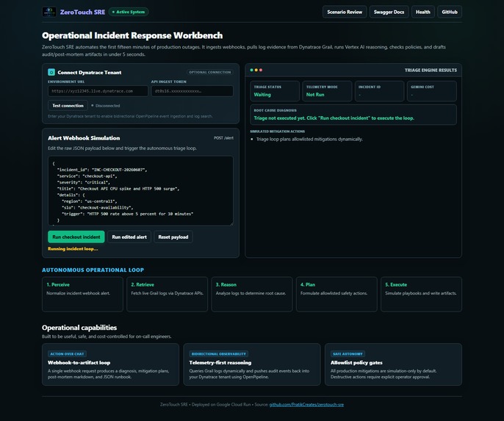This screenshot has height=421, width=504.
Task: Click the Connect Dynatrace Tenant heading
Action: [x=90, y=72]
